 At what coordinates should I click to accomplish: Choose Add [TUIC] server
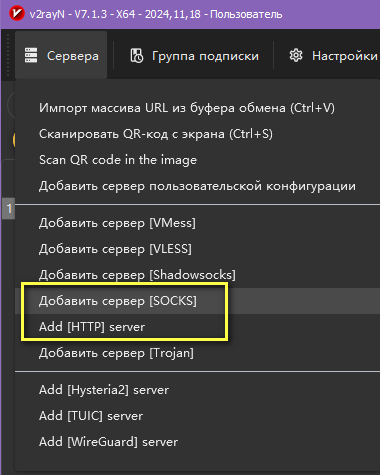click(197, 416)
